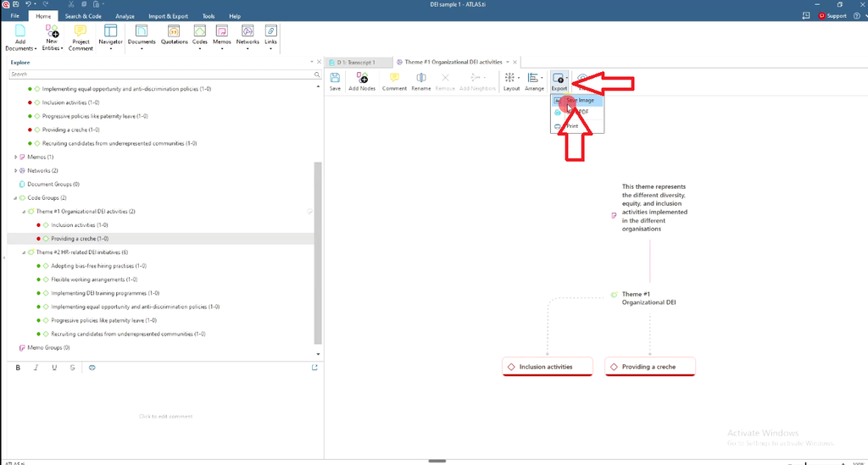
Task: Switch to the Search & Code tab
Action: [83, 16]
